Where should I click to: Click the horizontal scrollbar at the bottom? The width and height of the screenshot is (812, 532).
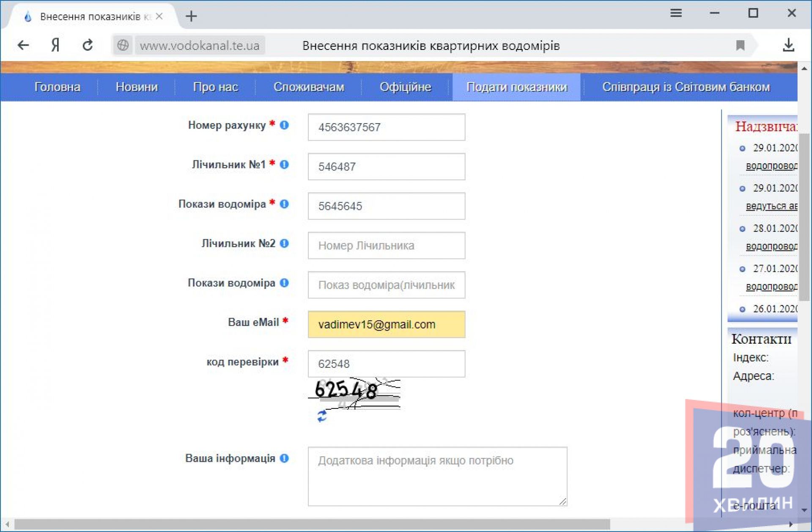312,524
